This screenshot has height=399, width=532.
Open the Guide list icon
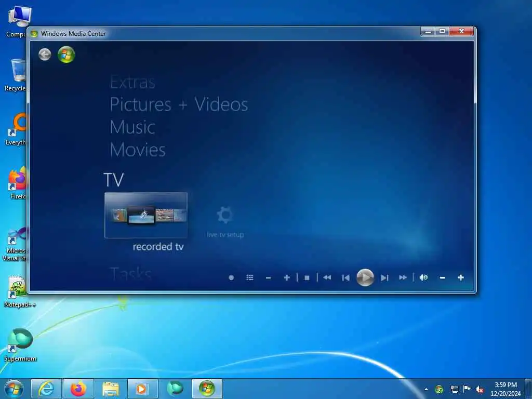[x=250, y=277]
